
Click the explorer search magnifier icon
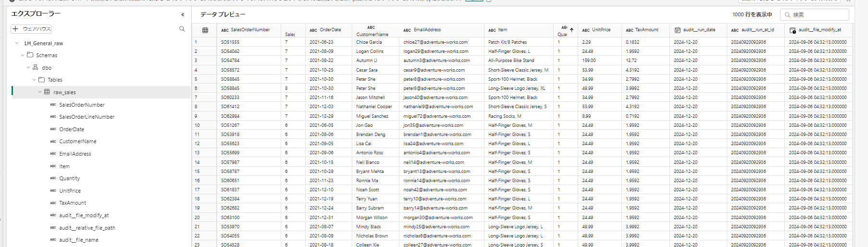click(182, 29)
